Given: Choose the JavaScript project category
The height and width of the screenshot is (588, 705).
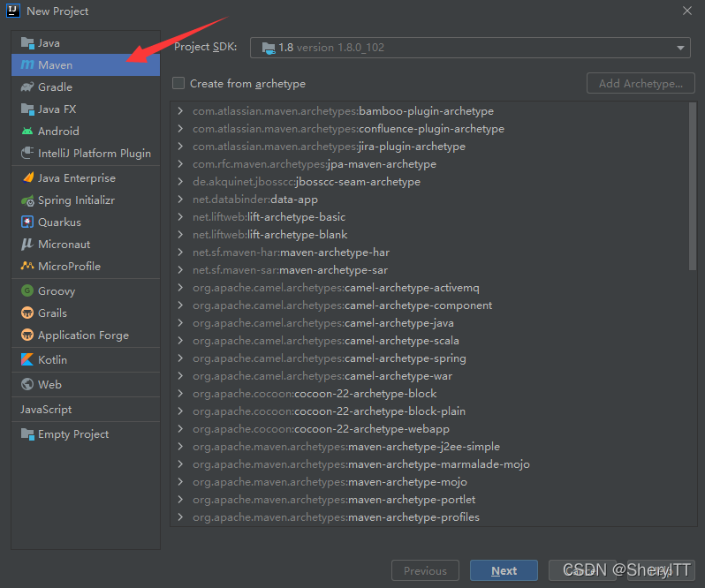Looking at the screenshot, I should pyautogui.click(x=86, y=410).
